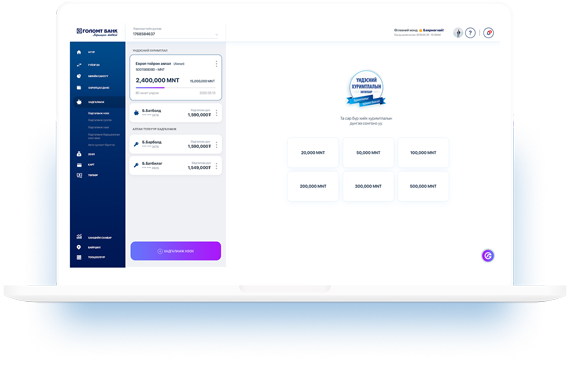
Task: Open the grid item ending the sidebar
Action: click(91, 257)
